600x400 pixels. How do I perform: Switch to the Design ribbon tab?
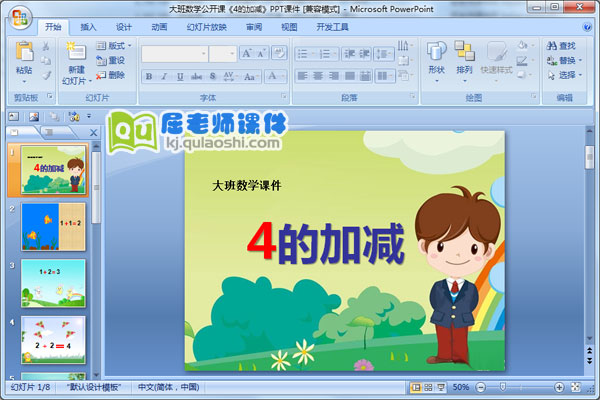tap(124, 27)
